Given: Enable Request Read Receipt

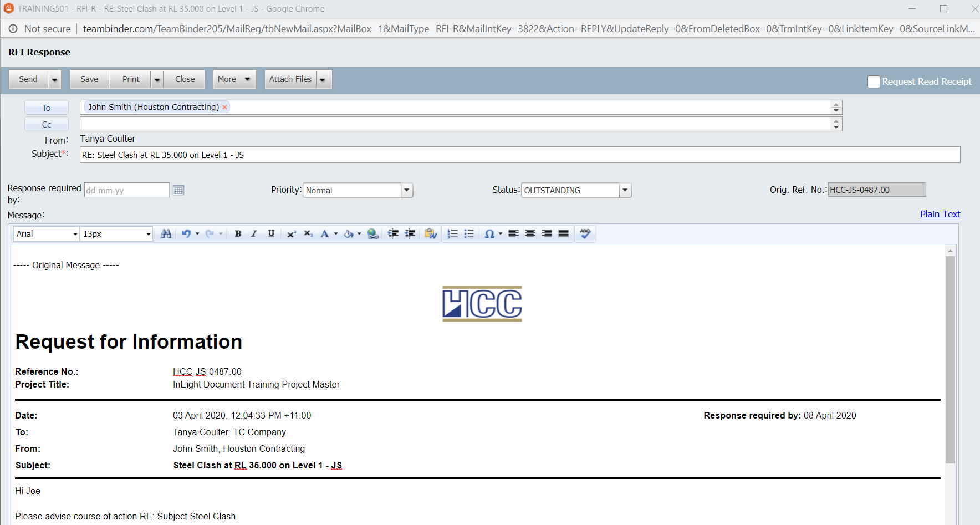Looking at the screenshot, I should click(x=874, y=81).
